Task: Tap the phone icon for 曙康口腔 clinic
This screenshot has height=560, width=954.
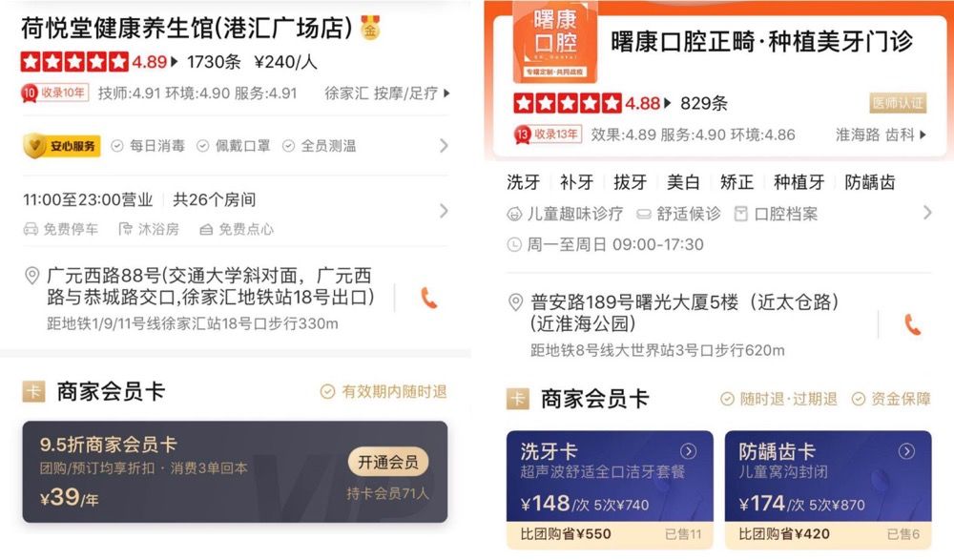Action: coord(913,324)
